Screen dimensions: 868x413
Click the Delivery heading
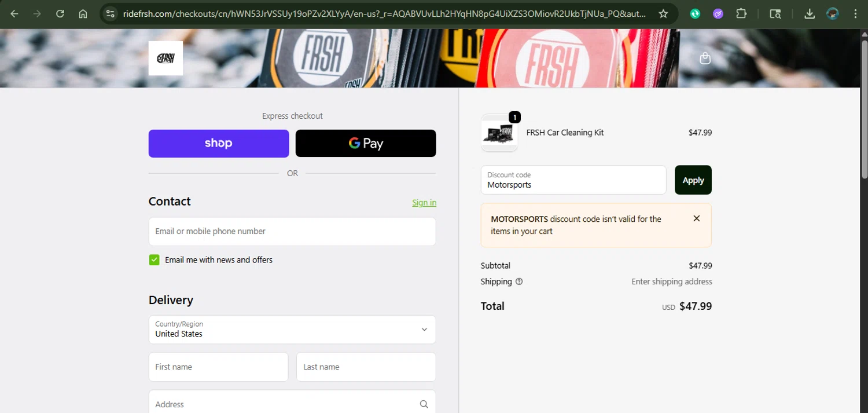click(x=171, y=300)
